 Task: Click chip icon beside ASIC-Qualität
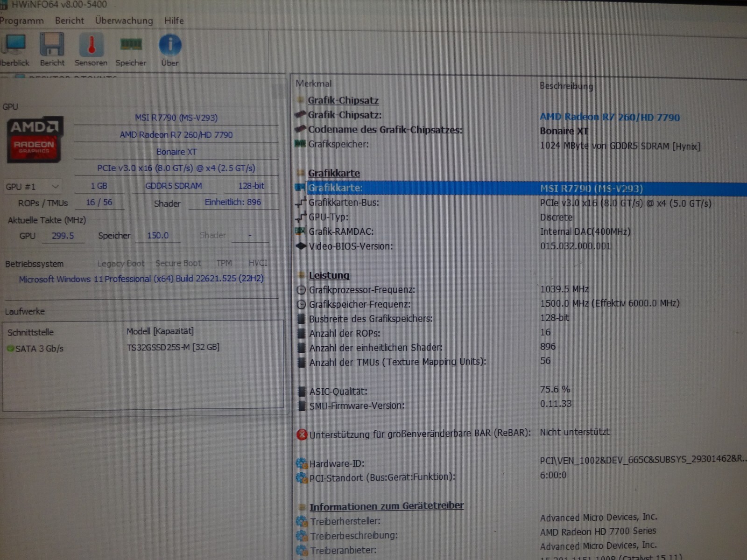click(302, 392)
